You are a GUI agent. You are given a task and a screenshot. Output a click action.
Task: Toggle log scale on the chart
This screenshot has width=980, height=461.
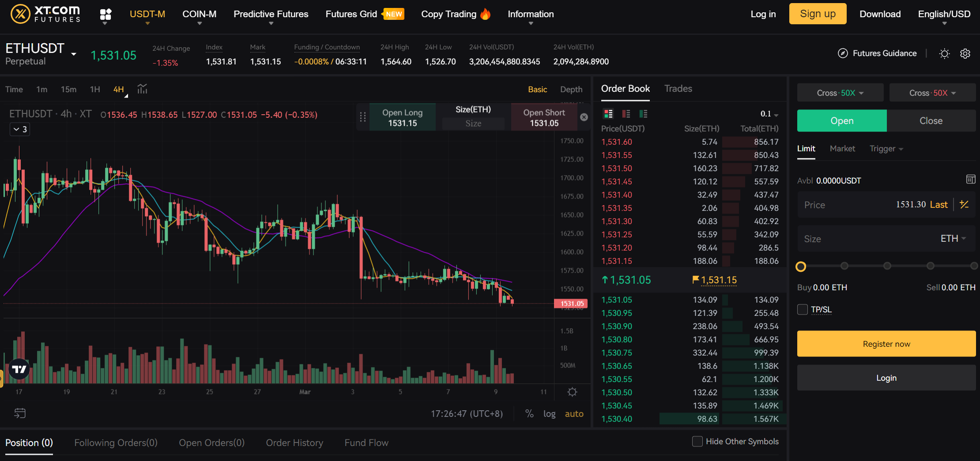coord(549,414)
